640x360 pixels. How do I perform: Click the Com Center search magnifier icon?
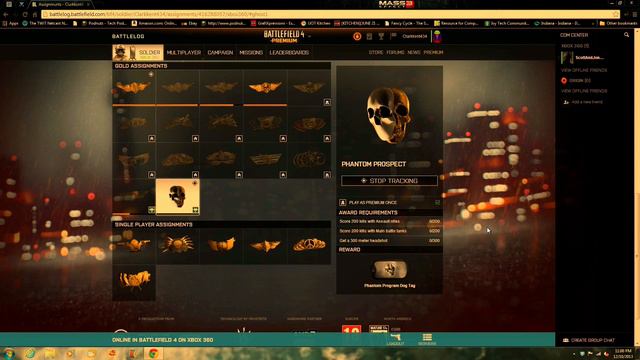627,35
